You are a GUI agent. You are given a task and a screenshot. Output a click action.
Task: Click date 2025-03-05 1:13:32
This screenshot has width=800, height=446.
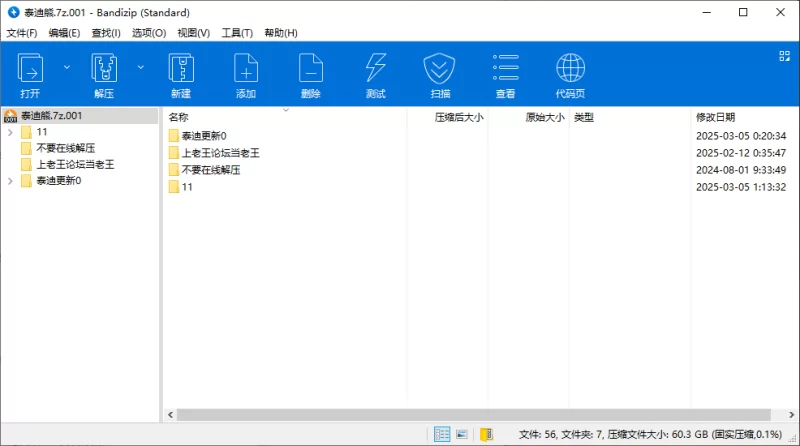pyautogui.click(x=741, y=187)
